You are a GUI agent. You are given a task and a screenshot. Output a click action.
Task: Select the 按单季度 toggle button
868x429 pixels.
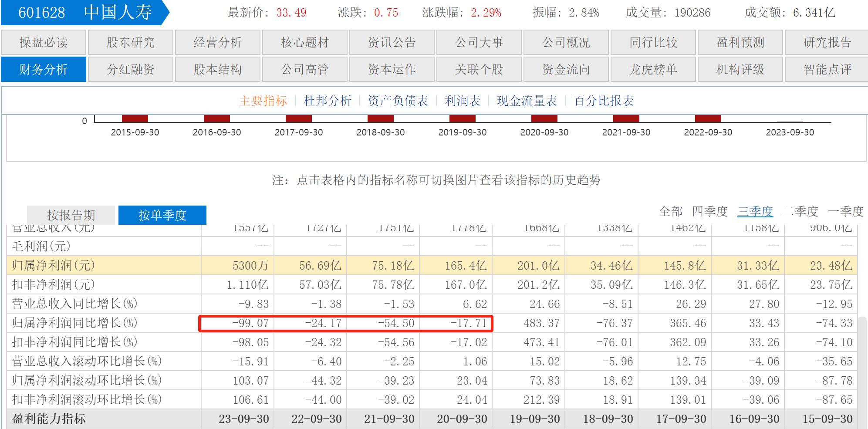pyautogui.click(x=162, y=215)
